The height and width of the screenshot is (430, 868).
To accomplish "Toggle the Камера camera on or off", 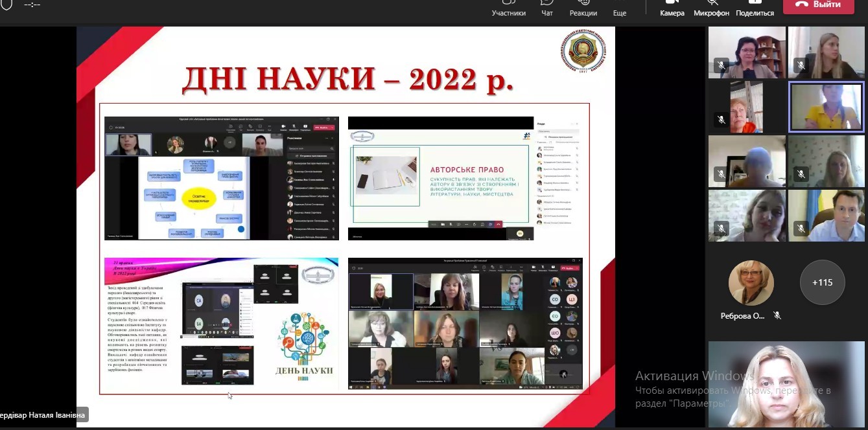I will coord(672,8).
